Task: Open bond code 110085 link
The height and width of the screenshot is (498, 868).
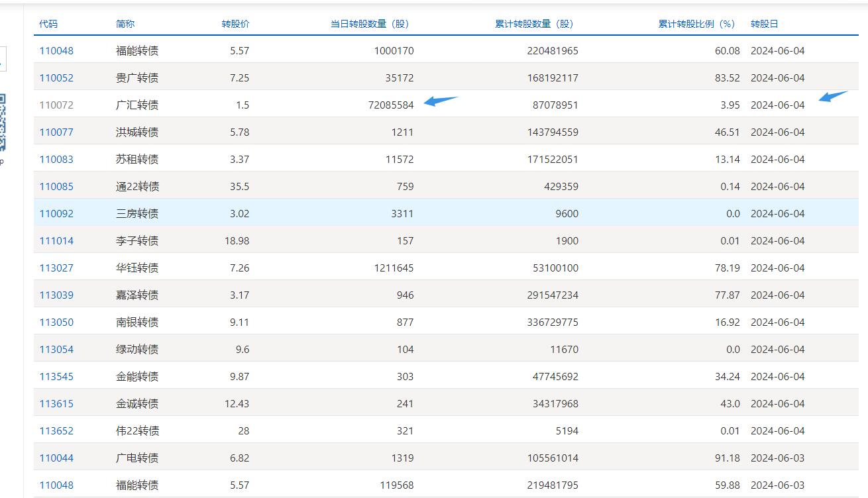Action: (x=56, y=187)
